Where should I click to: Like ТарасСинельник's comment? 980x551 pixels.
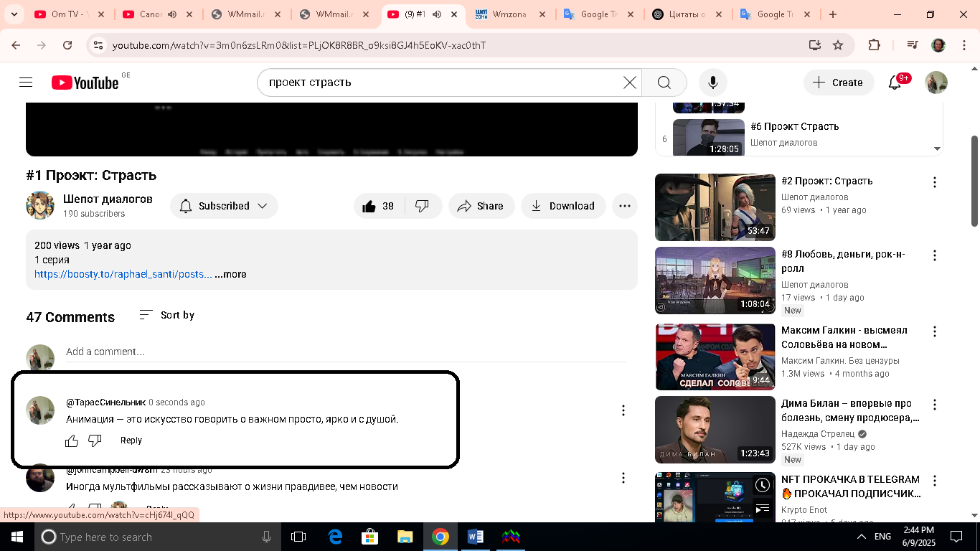click(72, 441)
